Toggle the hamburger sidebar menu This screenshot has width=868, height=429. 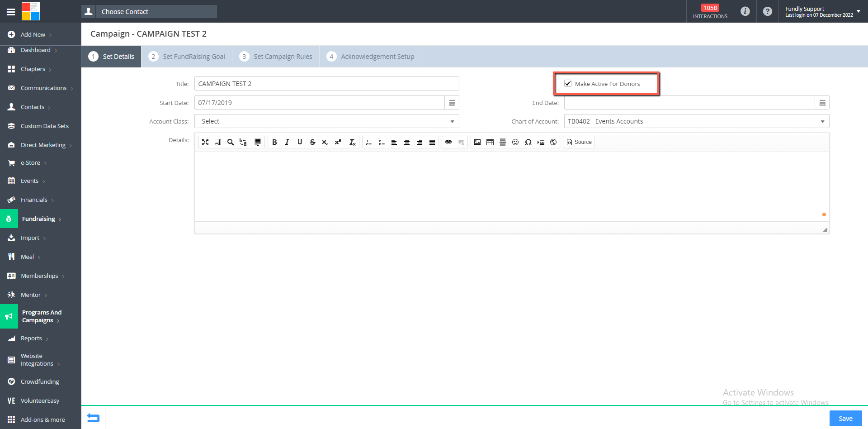[x=11, y=12]
